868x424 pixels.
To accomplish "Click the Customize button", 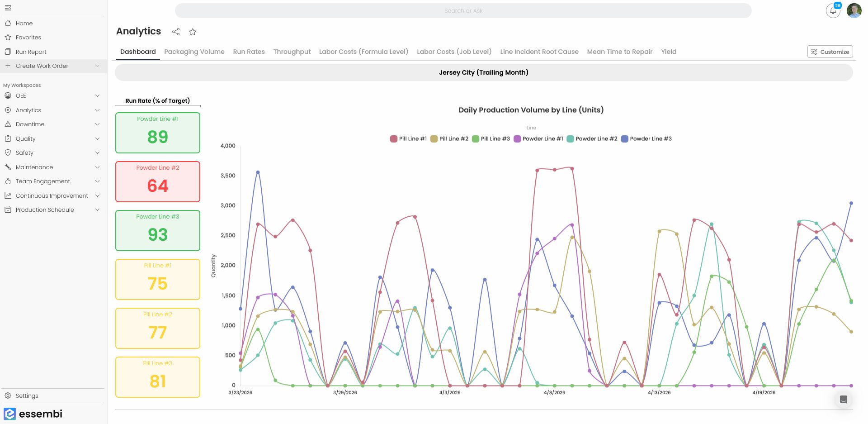I will coord(830,52).
